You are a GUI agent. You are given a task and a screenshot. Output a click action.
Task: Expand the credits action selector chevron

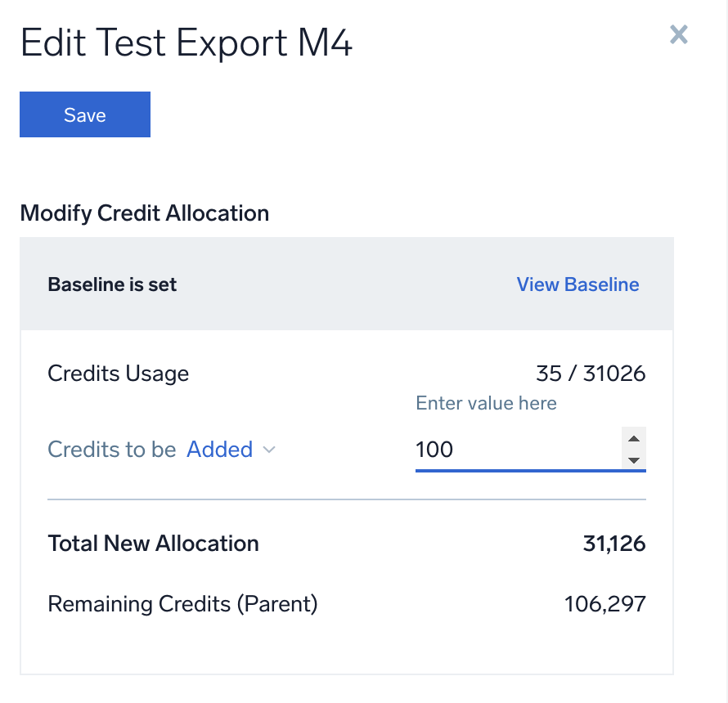click(x=268, y=450)
